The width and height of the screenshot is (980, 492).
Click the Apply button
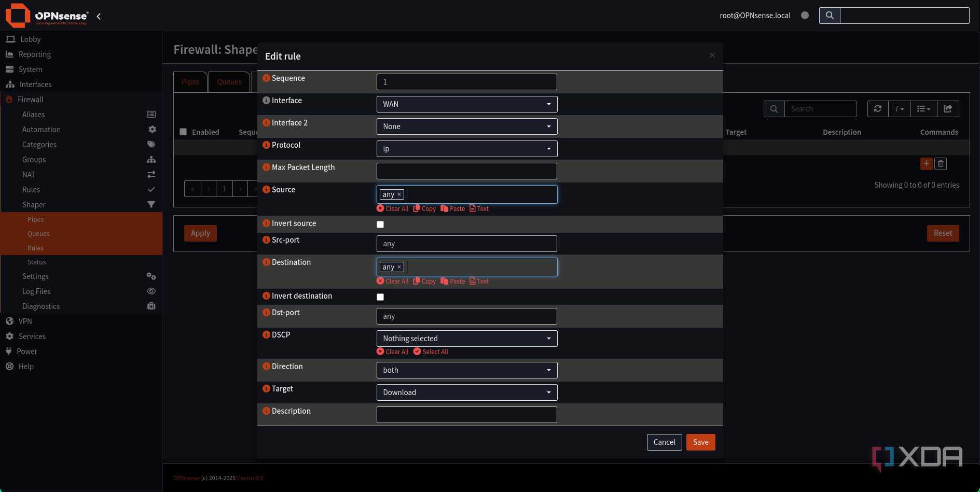click(200, 233)
